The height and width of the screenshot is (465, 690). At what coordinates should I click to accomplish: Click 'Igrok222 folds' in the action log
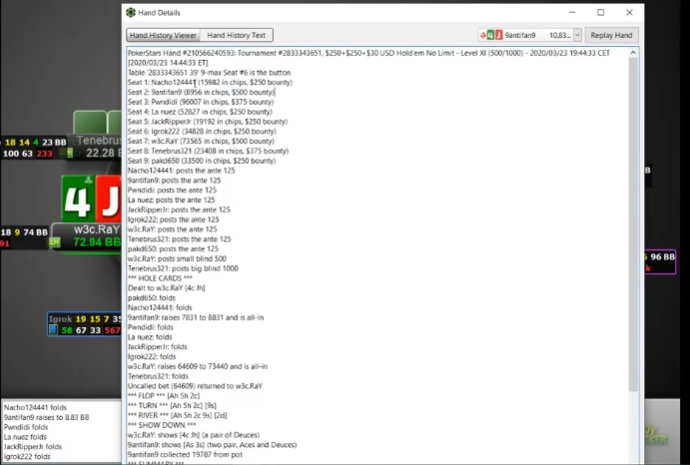point(27,456)
